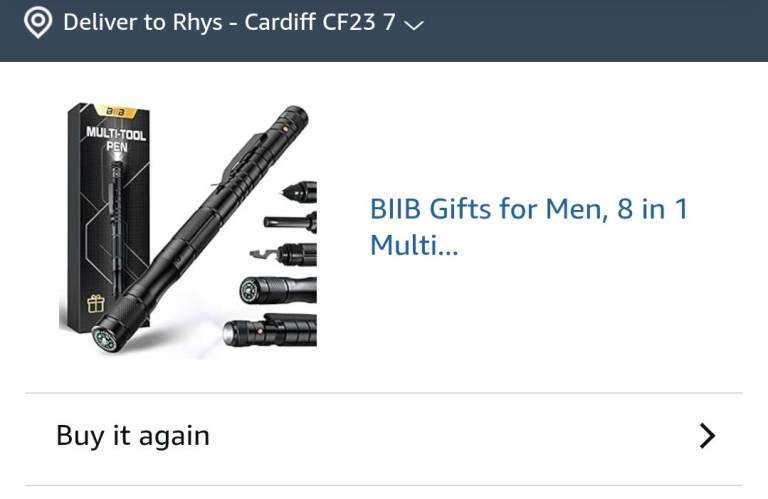The height and width of the screenshot is (499, 768).
Task: Click the location pin icon
Action: tap(38, 23)
